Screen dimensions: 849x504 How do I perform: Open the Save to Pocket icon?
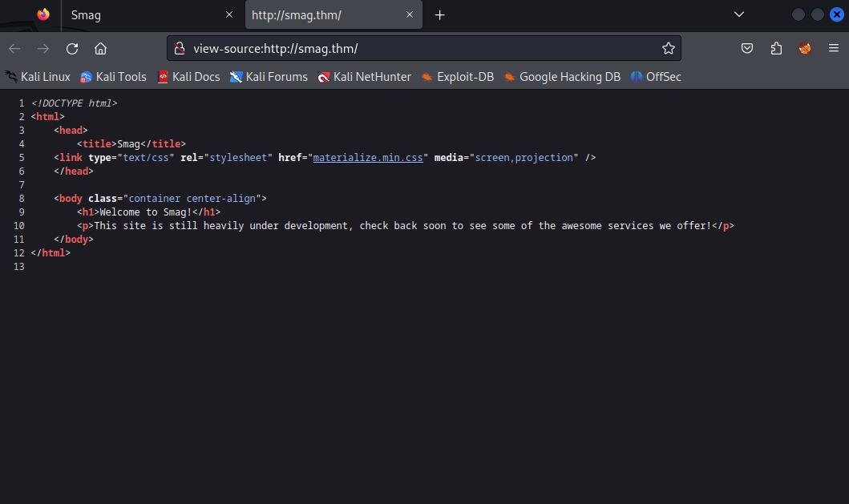click(746, 48)
